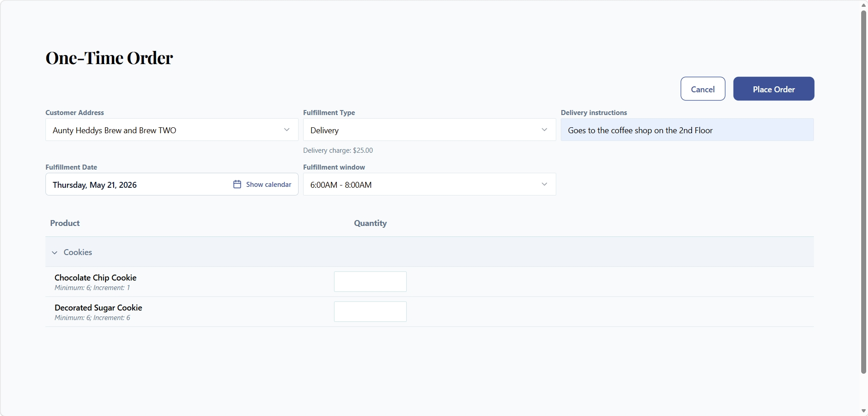Viewport: 868px width, 416px height.
Task: Open the Delivery fulfillment type dropdown
Action: tap(429, 130)
